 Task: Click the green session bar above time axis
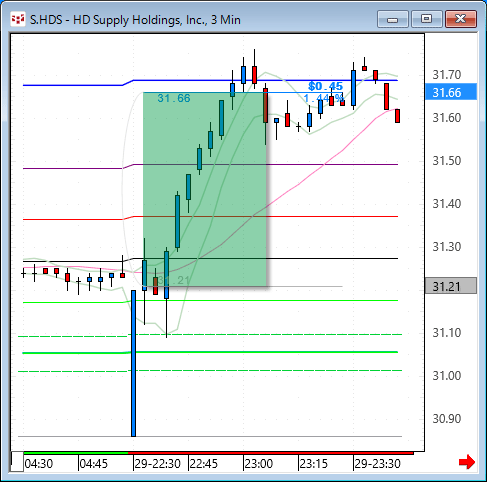(x=76, y=453)
